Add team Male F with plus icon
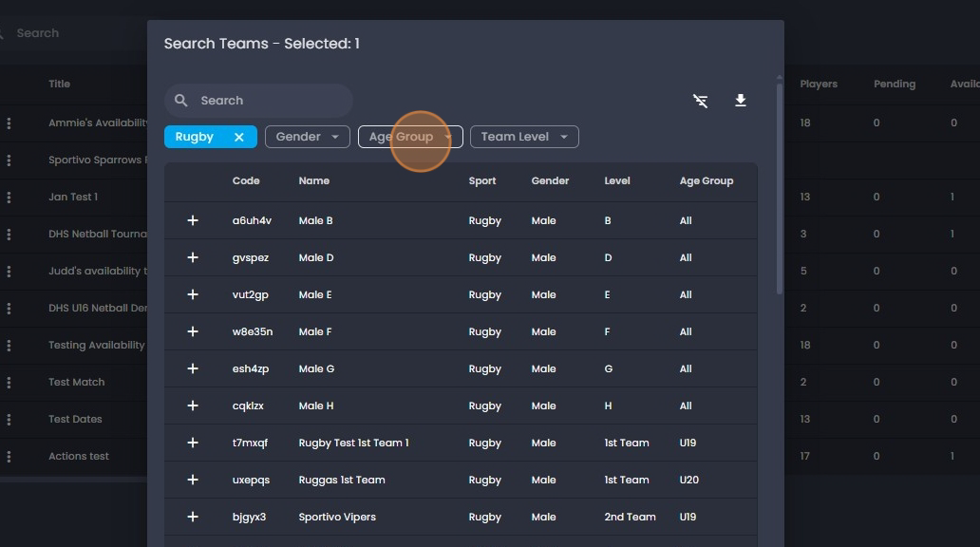This screenshot has height=547, width=980. pos(193,331)
